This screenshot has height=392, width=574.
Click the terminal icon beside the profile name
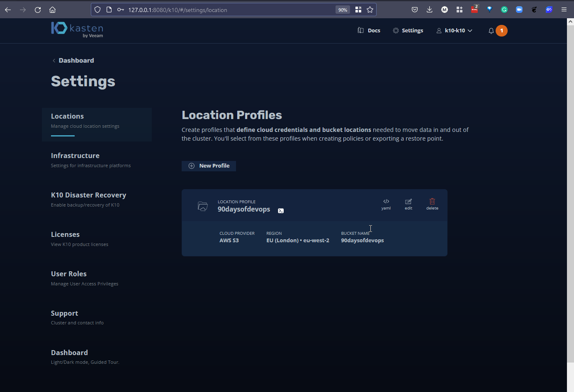coord(281,211)
